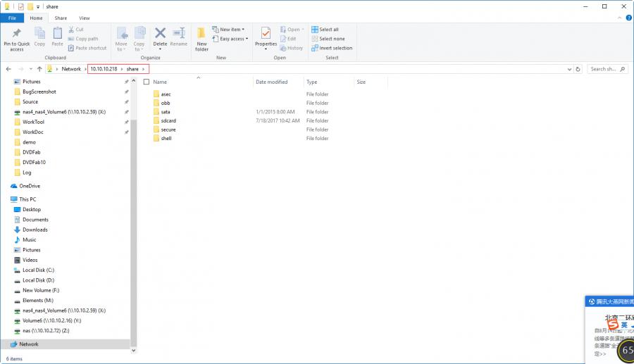Go back with the back arrow
Screen dimensions: 634x364
8,69
